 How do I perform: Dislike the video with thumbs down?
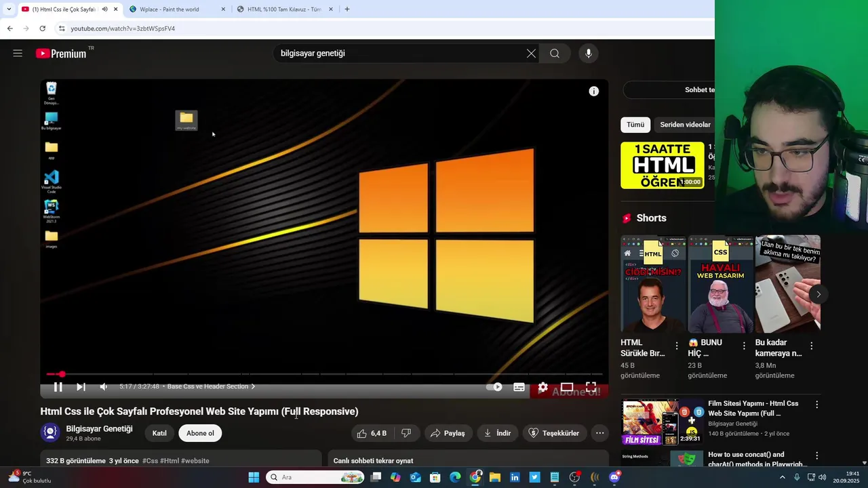pos(406,433)
